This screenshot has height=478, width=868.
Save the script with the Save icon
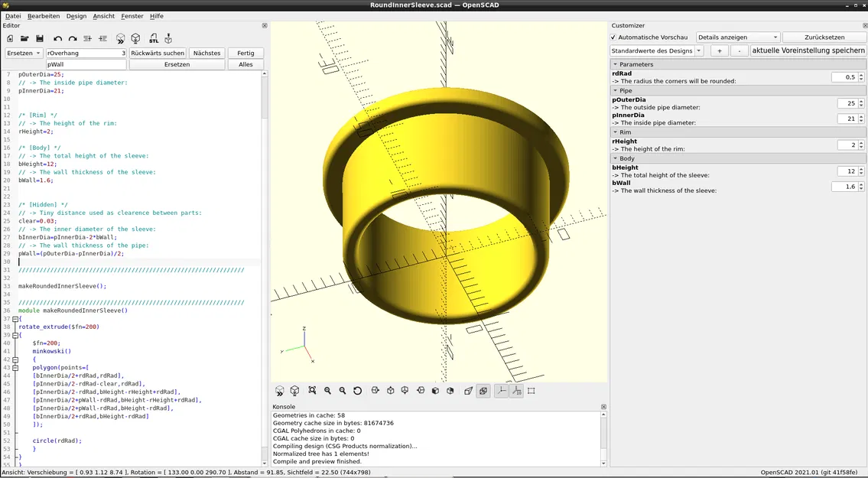[x=40, y=37]
